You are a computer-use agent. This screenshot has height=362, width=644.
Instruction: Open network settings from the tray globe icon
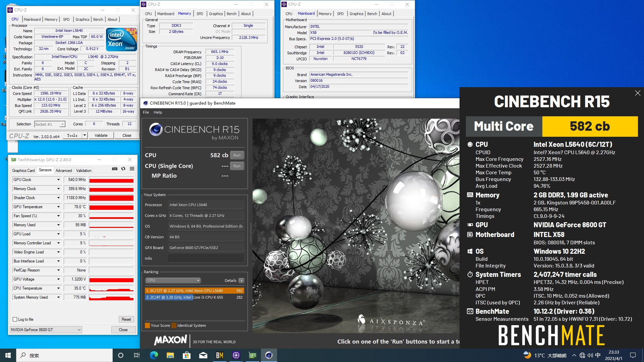[582, 355]
